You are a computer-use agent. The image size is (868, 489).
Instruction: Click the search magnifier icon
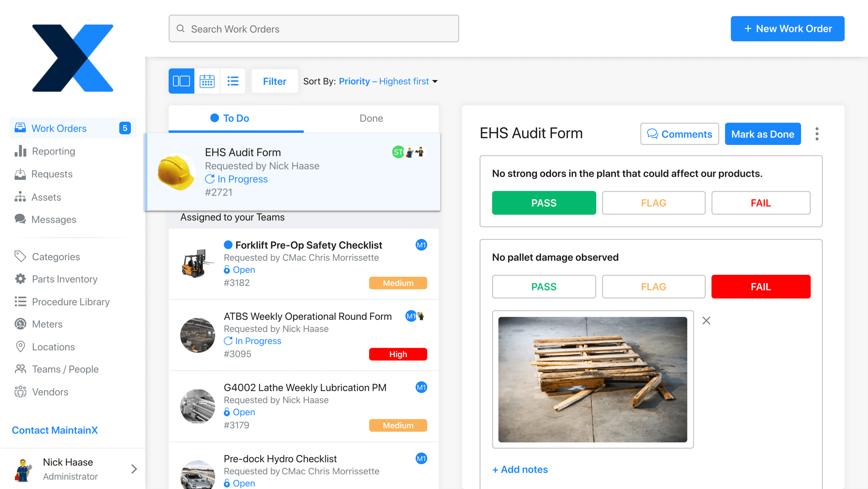pyautogui.click(x=181, y=29)
